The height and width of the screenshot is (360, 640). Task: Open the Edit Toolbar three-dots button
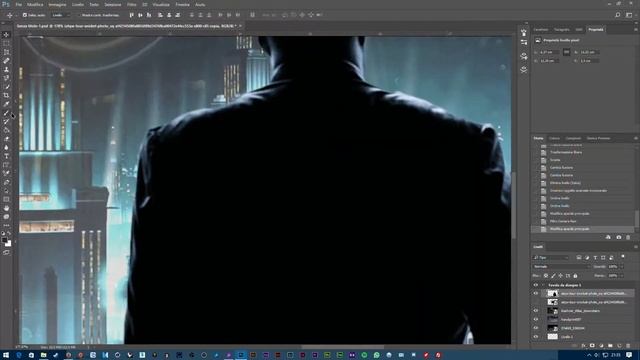[6, 225]
